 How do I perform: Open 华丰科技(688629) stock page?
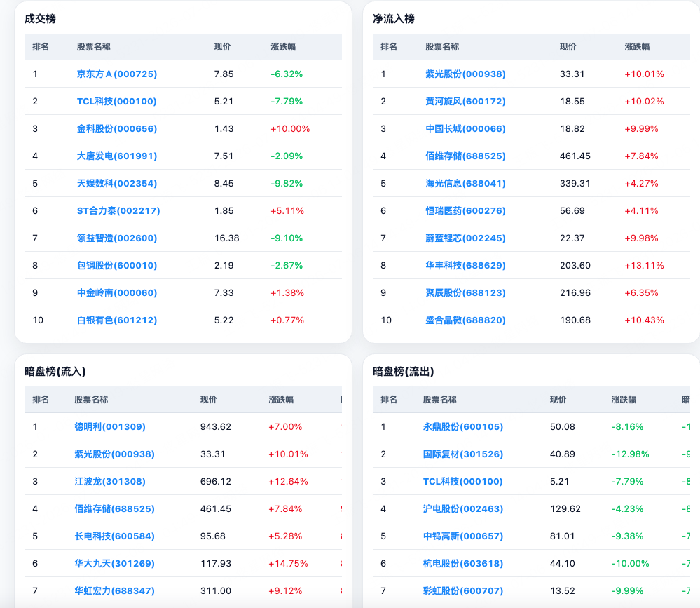point(465,265)
